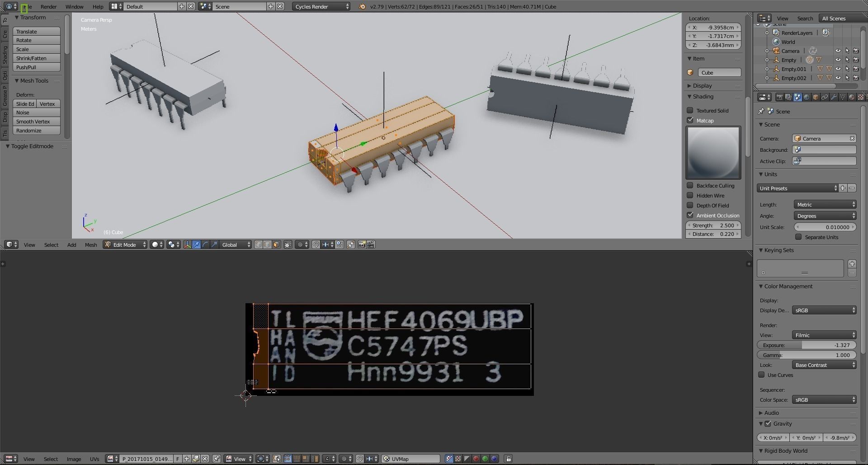Enable Hidden Wire option
The width and height of the screenshot is (868, 465).
click(690, 195)
